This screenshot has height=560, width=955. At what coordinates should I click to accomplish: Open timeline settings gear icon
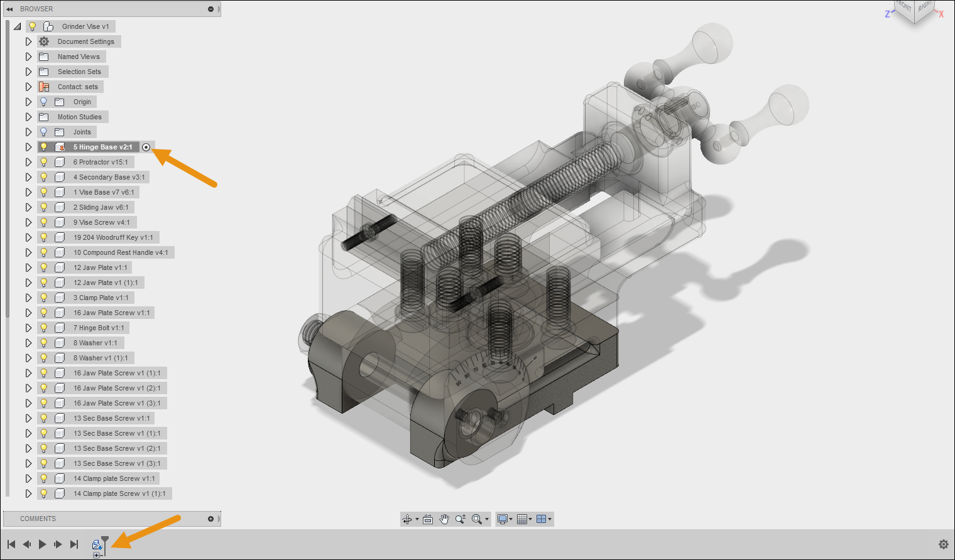coord(943,544)
